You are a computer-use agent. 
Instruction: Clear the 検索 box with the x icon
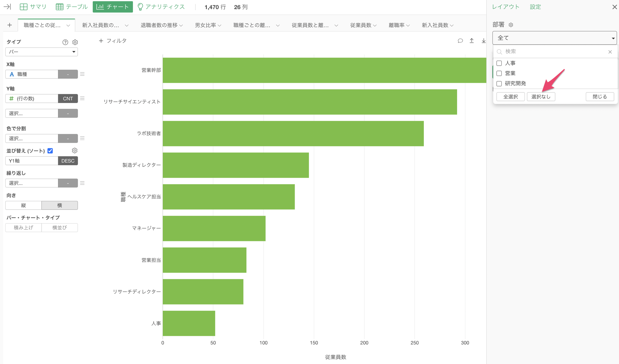click(610, 52)
